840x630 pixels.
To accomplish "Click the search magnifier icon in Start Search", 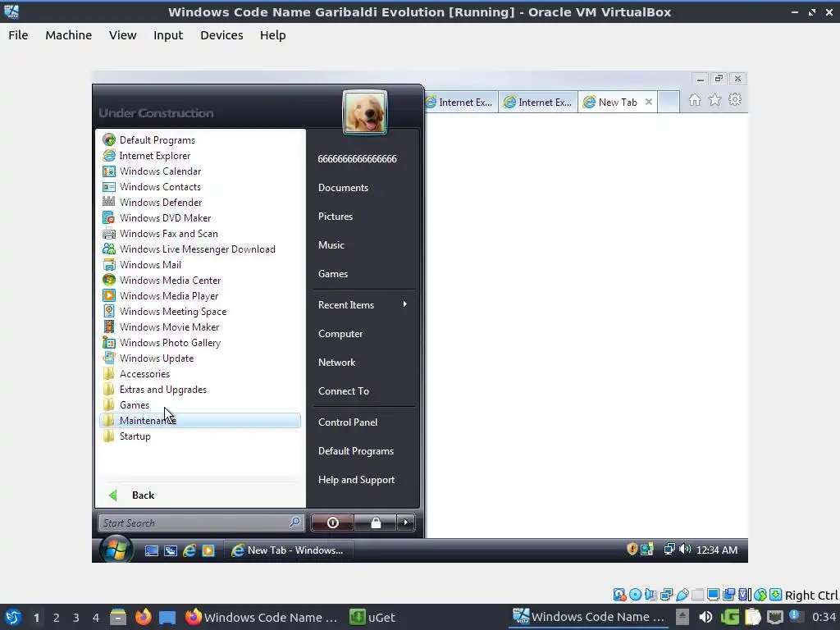I will 294,522.
